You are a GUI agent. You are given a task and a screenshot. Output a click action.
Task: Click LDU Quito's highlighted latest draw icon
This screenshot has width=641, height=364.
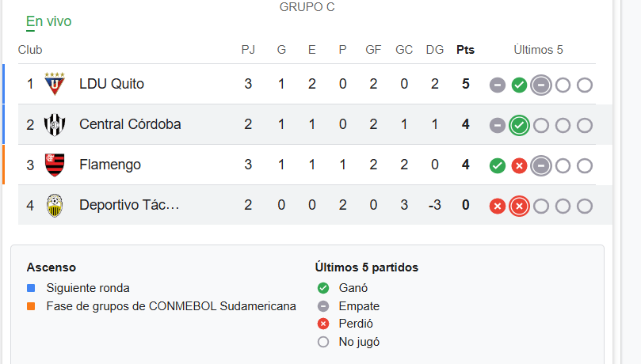(x=541, y=85)
